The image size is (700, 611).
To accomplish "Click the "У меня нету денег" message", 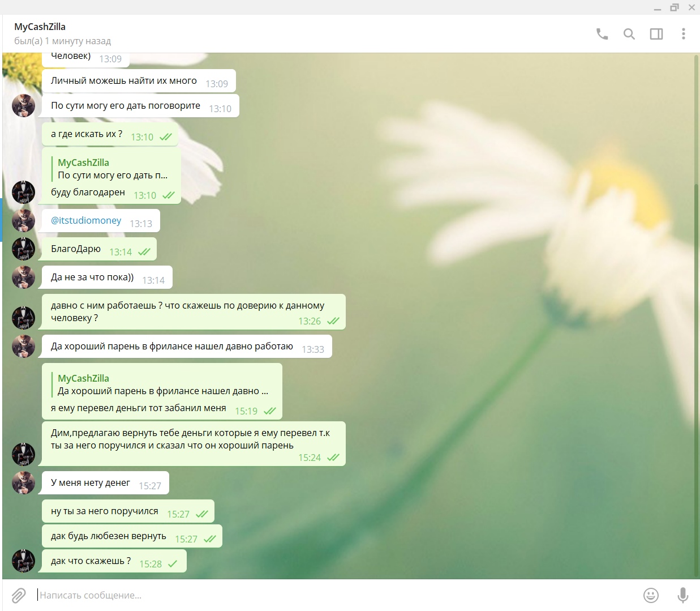I will (91, 483).
